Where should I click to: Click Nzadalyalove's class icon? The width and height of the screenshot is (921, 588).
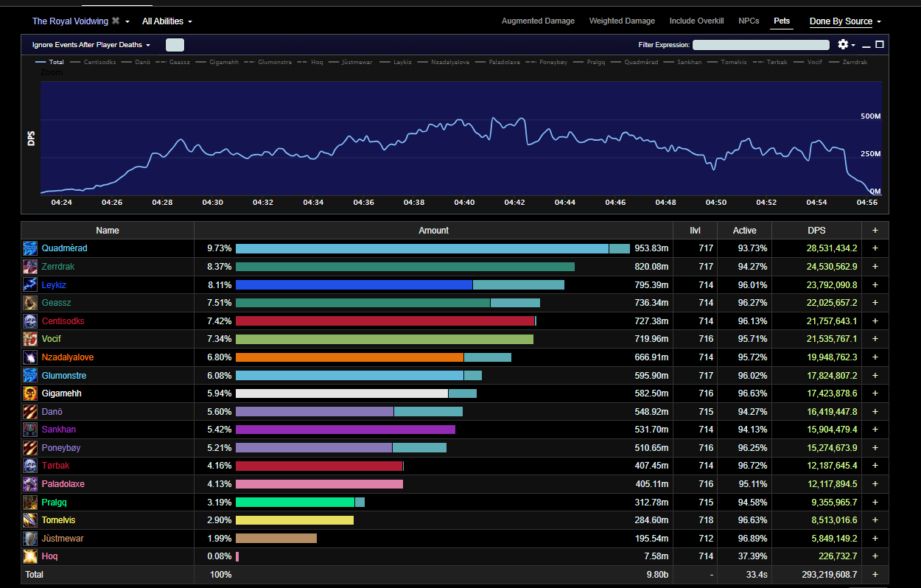click(30, 357)
